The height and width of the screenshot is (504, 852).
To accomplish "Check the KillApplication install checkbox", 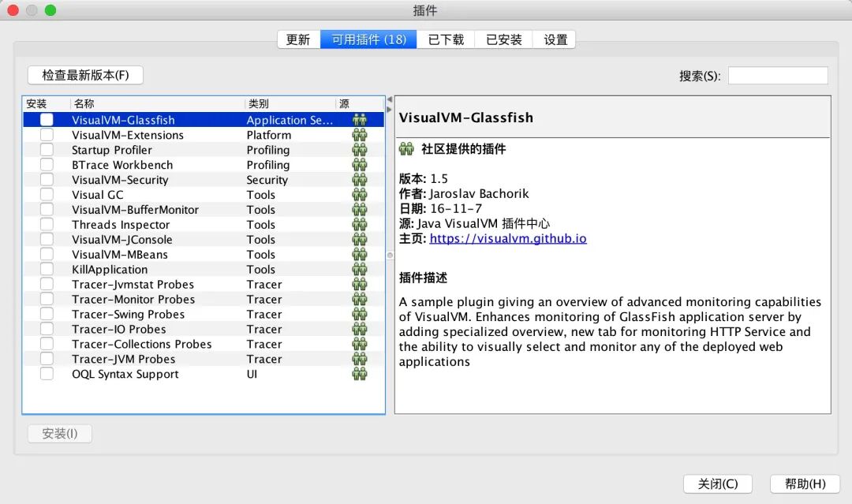I will pyautogui.click(x=47, y=270).
